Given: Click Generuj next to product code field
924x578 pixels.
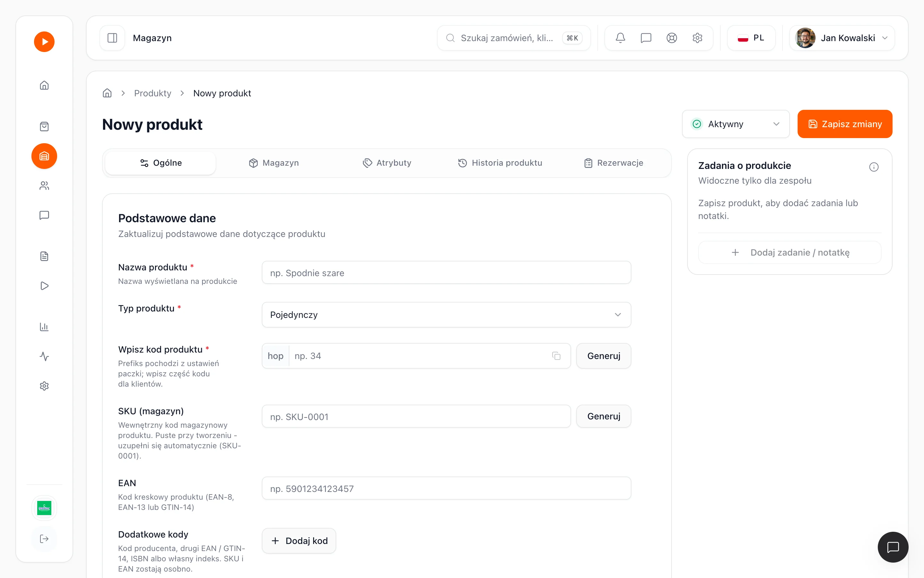Looking at the screenshot, I should (604, 356).
